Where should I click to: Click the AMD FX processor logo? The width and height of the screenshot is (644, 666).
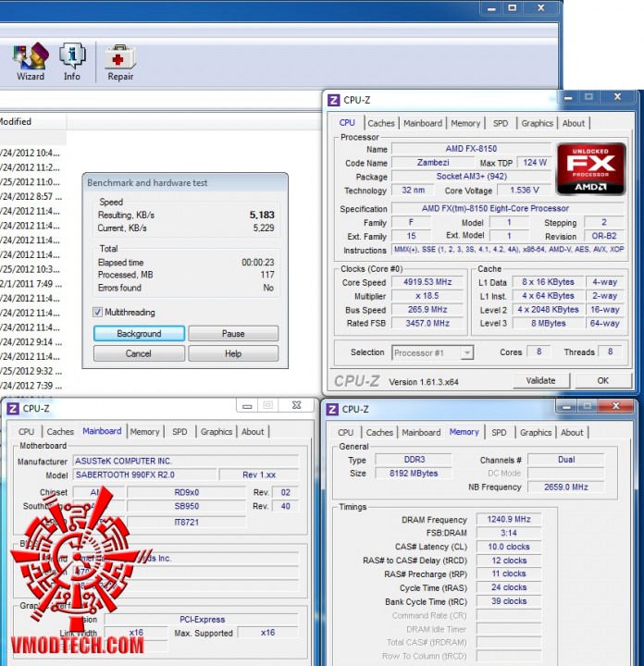tap(590, 168)
